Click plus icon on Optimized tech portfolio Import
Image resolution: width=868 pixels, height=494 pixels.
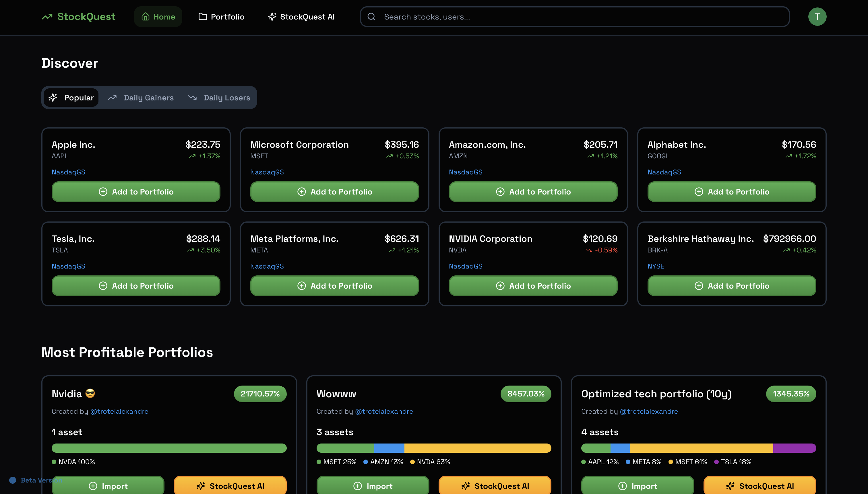622,486
